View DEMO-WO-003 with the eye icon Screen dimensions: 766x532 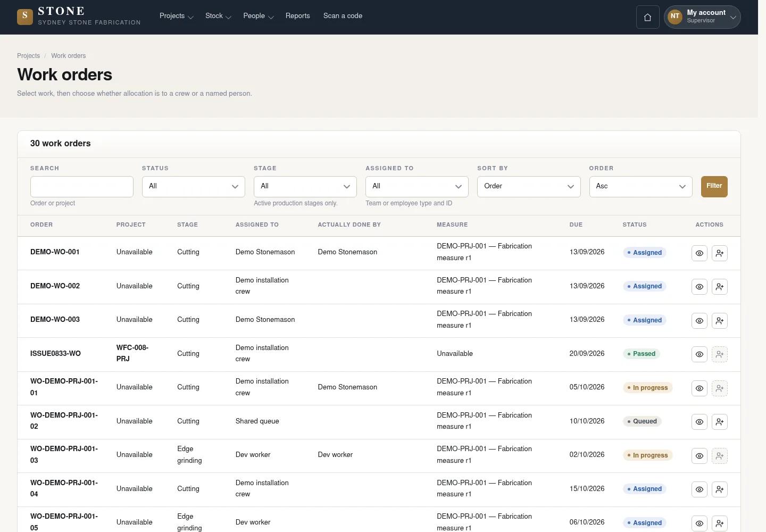pos(700,321)
